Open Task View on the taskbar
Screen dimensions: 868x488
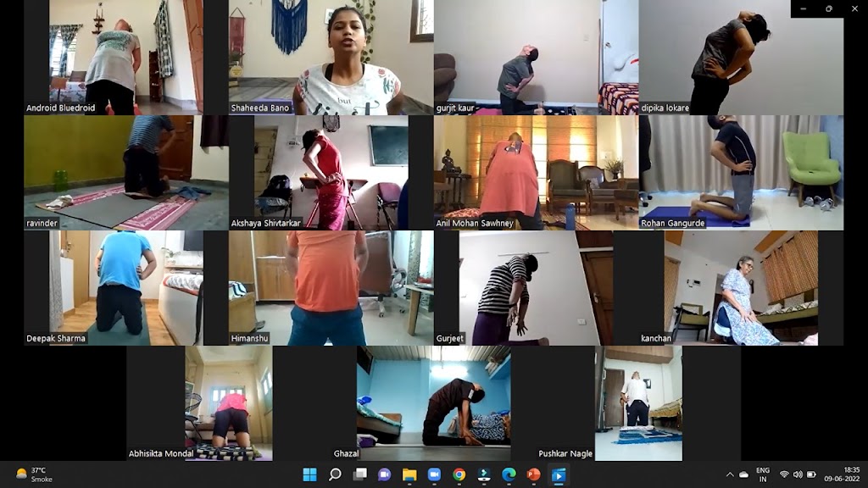pyautogui.click(x=359, y=474)
